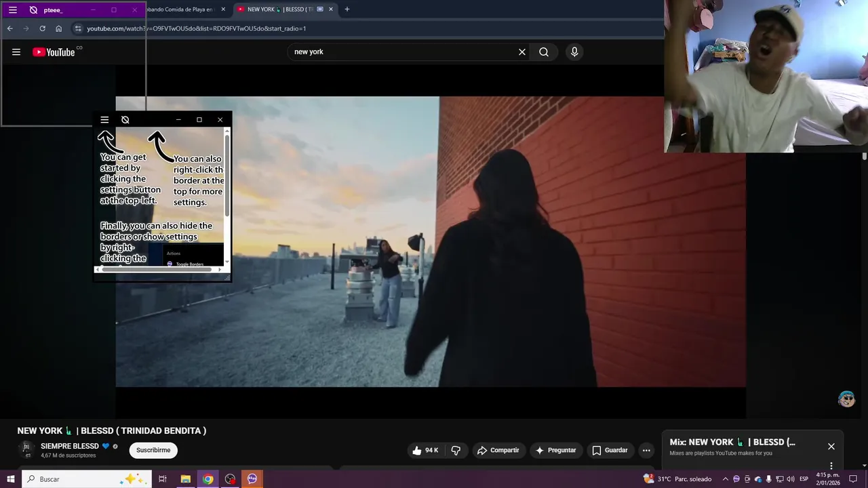Open the dark round app on taskbar
The height and width of the screenshot is (488, 868).
point(231,479)
